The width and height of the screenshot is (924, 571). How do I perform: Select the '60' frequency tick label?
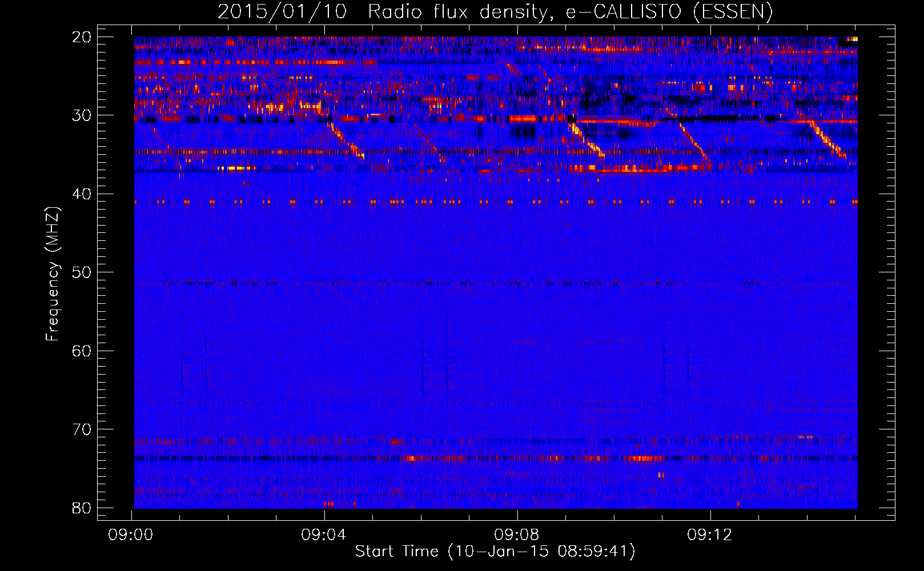click(x=82, y=351)
